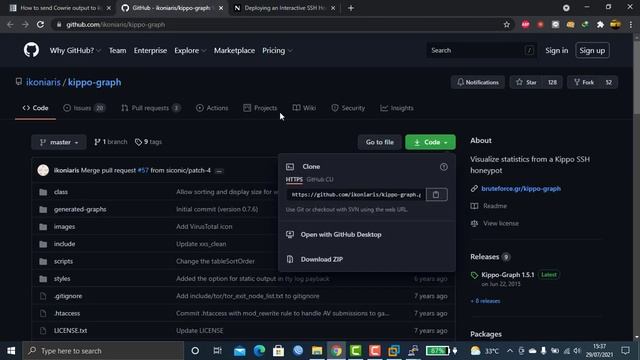Switch to Deploying Interactive SSH browser tab

[284, 8]
